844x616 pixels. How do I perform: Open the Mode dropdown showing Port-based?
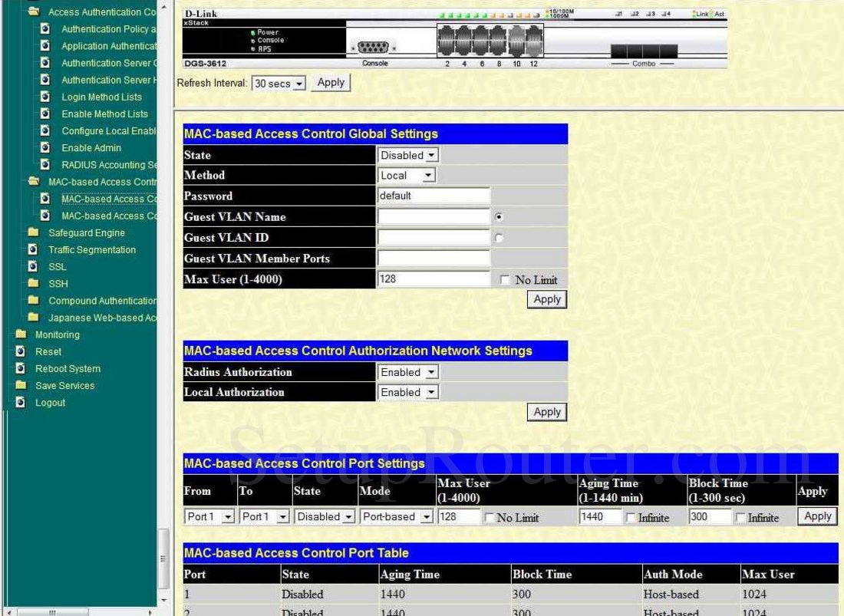pos(396,516)
